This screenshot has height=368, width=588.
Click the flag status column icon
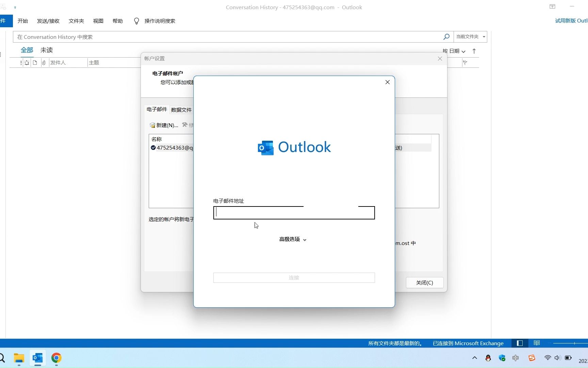(x=465, y=63)
